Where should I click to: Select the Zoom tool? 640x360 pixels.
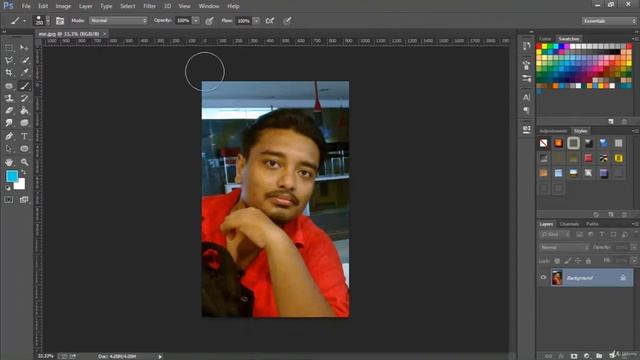tap(24, 162)
